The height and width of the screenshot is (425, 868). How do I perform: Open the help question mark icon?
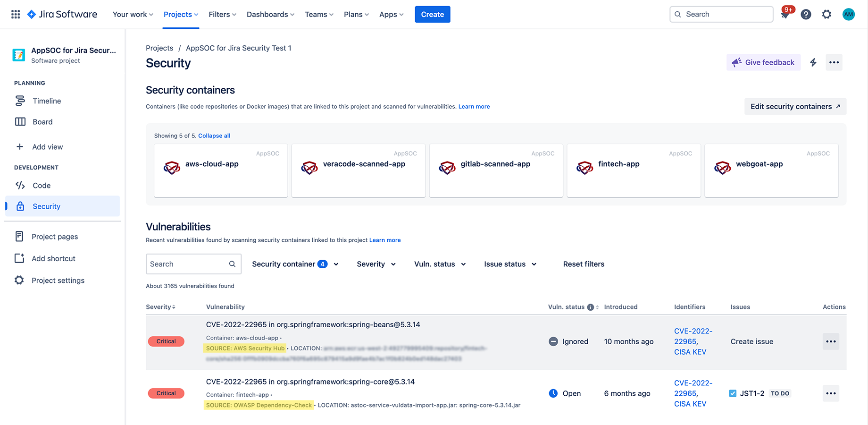(806, 14)
